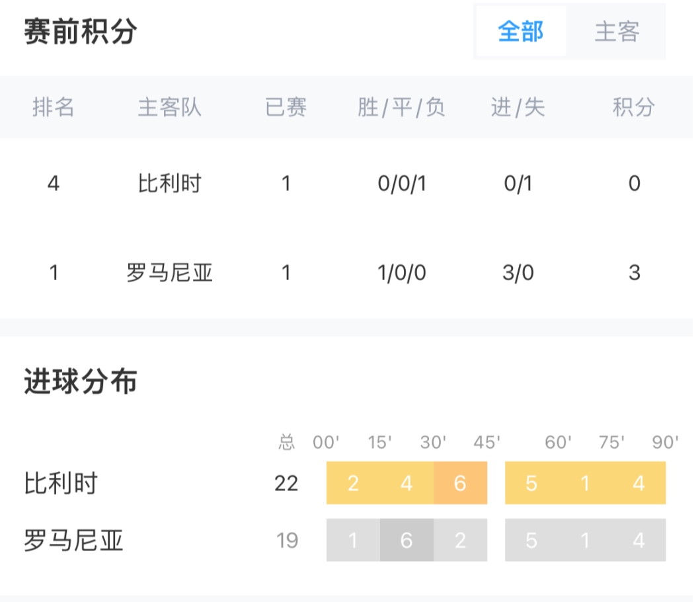Tap the dark gray 罗马尼亚 15'-30' cell showing 6
Viewport: 700px width, 602px height.
tap(407, 541)
